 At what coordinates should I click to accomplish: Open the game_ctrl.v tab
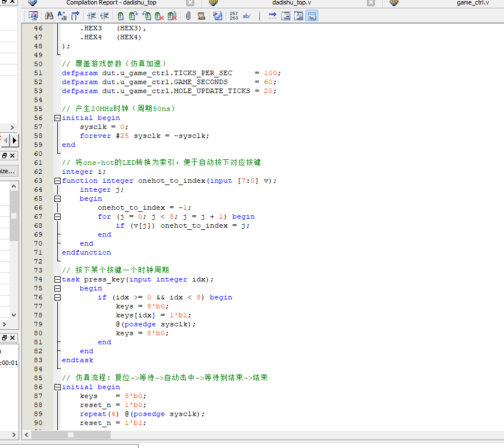point(473,3)
